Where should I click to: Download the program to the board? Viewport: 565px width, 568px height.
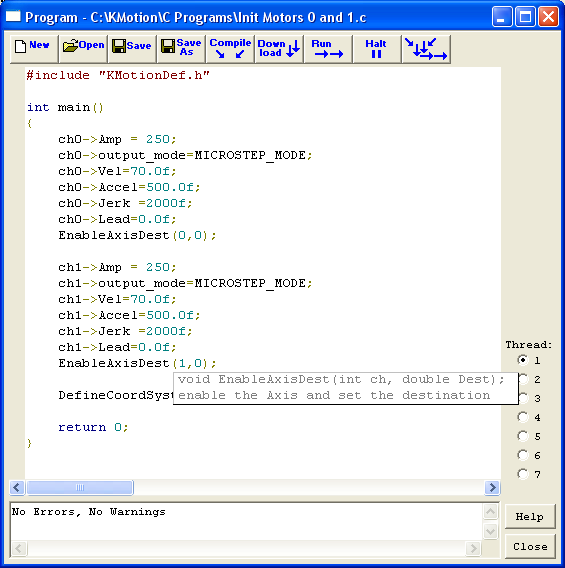click(279, 49)
